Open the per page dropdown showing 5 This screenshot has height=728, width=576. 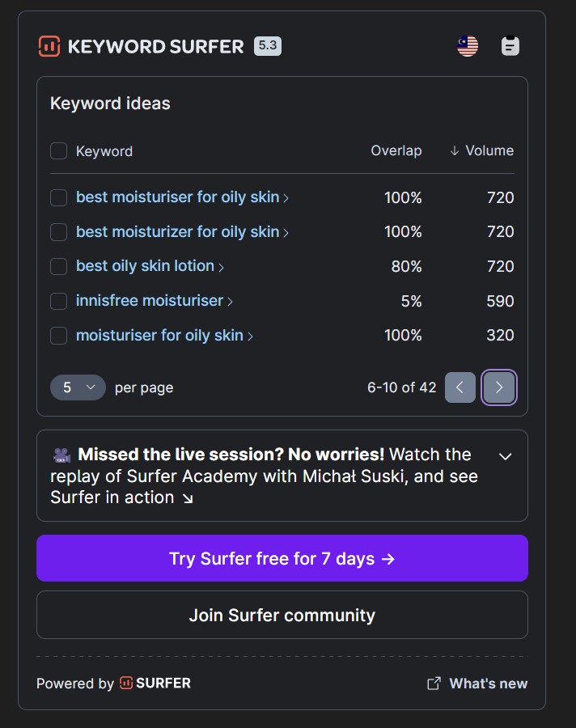click(x=78, y=387)
